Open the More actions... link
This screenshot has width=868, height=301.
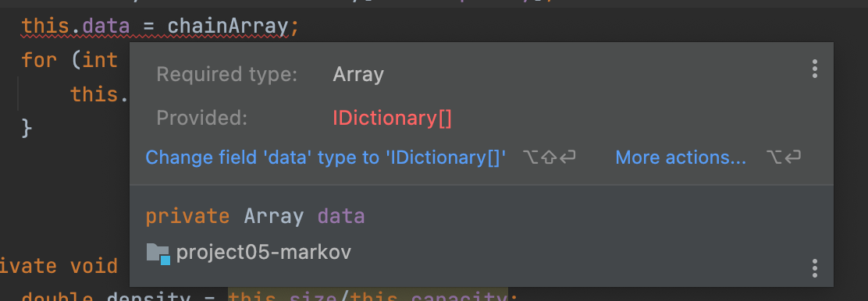(681, 158)
